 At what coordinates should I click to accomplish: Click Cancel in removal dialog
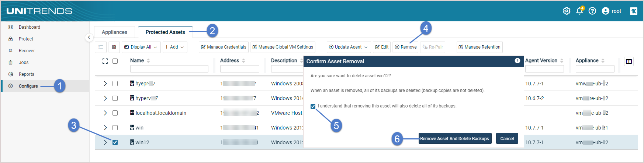pyautogui.click(x=507, y=139)
